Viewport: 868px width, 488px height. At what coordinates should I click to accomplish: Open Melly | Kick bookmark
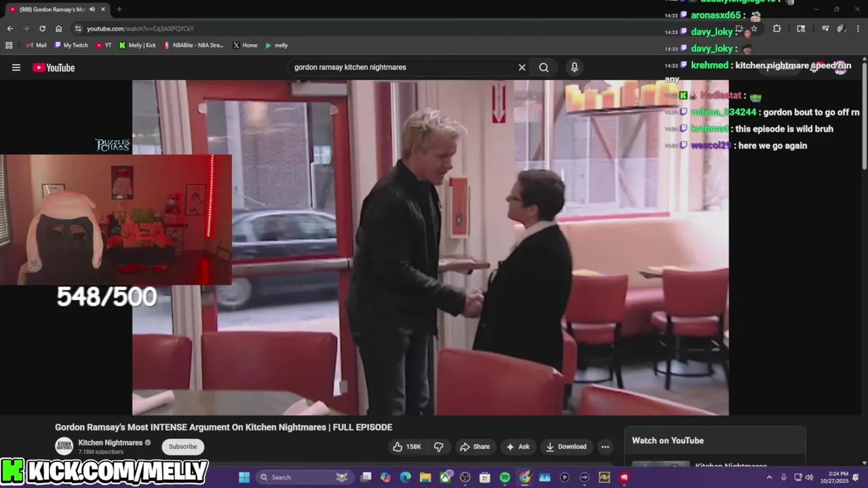[x=138, y=45]
